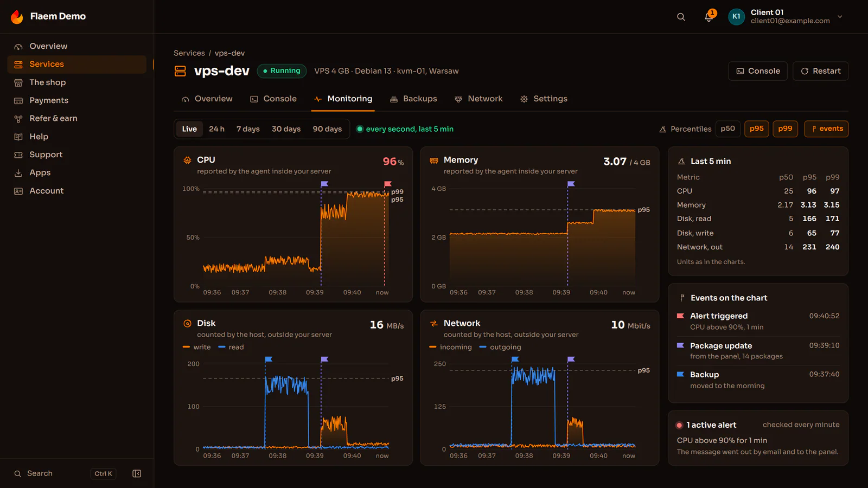The width and height of the screenshot is (868, 488).
Task: Switch to the Backups tab
Action: coord(413,99)
